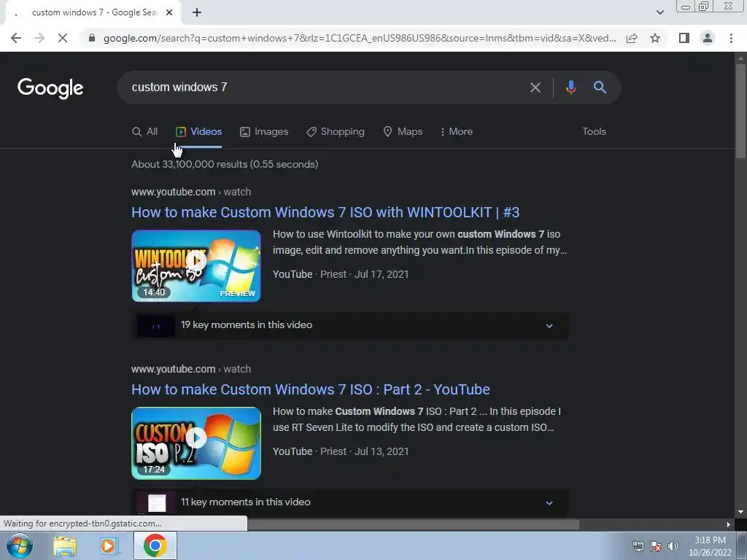This screenshot has height=560, width=747.
Task: Switch to the Maps tab
Action: click(403, 132)
